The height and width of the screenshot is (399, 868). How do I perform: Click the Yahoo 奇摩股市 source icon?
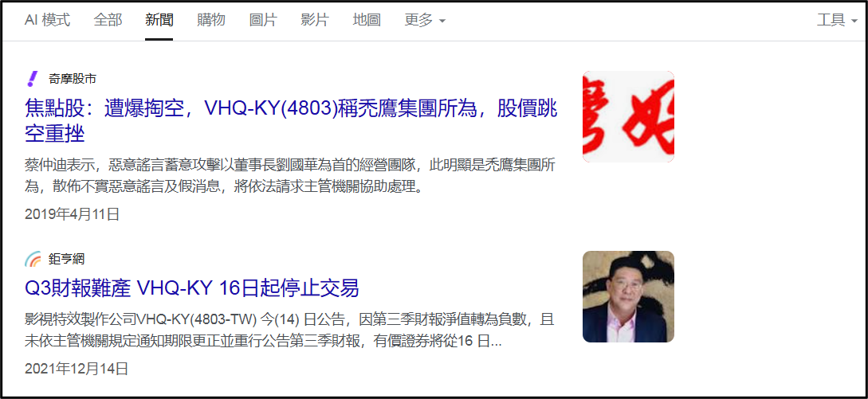coord(33,79)
